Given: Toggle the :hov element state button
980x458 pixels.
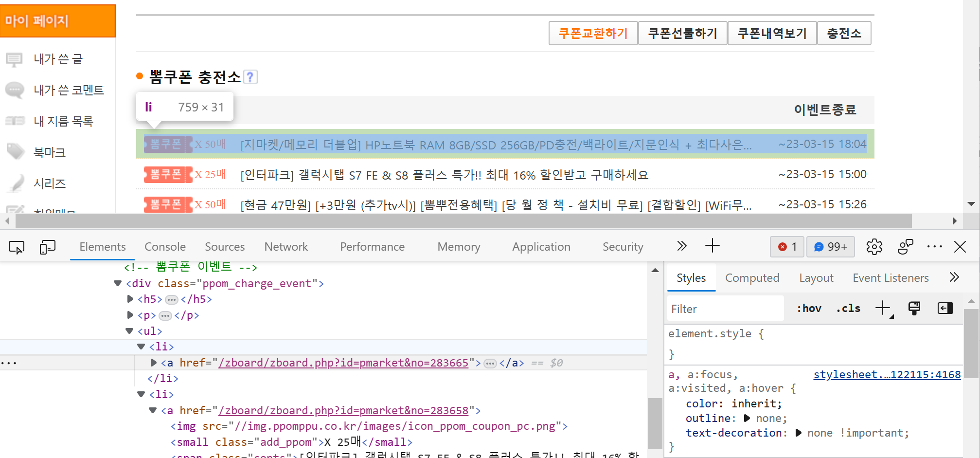Looking at the screenshot, I should [809, 308].
